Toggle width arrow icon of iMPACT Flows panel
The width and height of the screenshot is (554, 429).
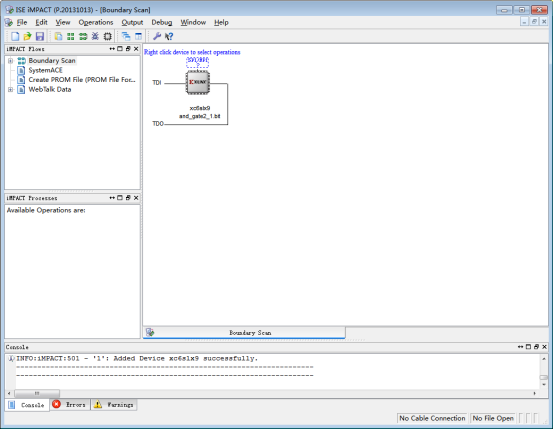[112, 49]
